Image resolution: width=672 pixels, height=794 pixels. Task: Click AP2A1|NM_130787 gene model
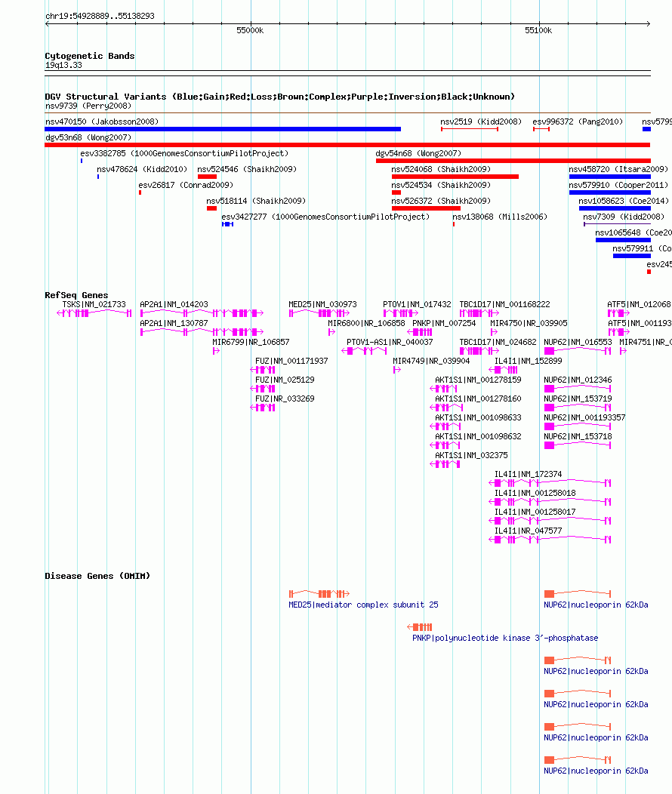202,332
